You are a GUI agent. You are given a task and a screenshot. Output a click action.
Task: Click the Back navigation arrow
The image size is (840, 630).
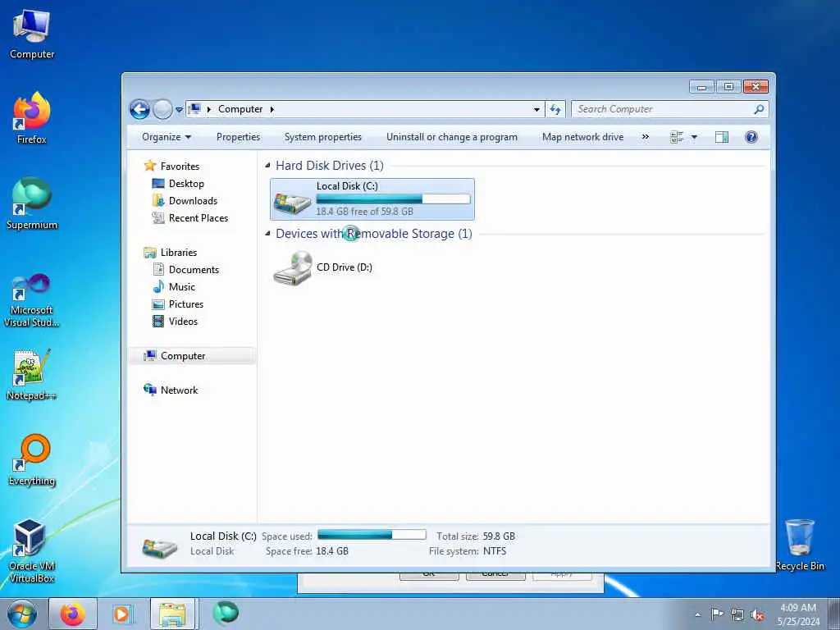point(139,109)
